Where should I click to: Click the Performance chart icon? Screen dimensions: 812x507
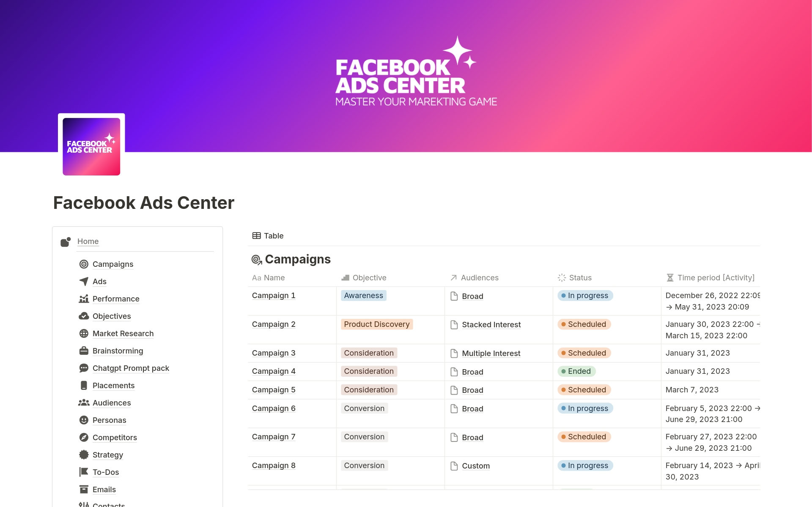click(84, 299)
